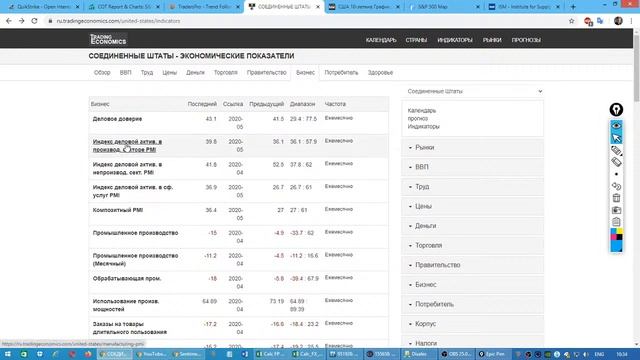Open the Календарь sidebar link
The width and height of the screenshot is (640, 360).
(422, 111)
